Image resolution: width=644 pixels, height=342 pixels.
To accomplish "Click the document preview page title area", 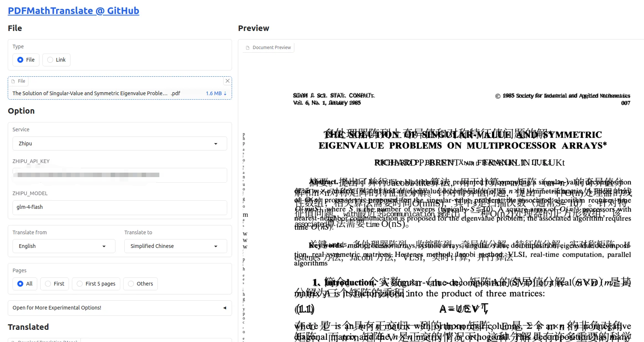I will [x=463, y=140].
